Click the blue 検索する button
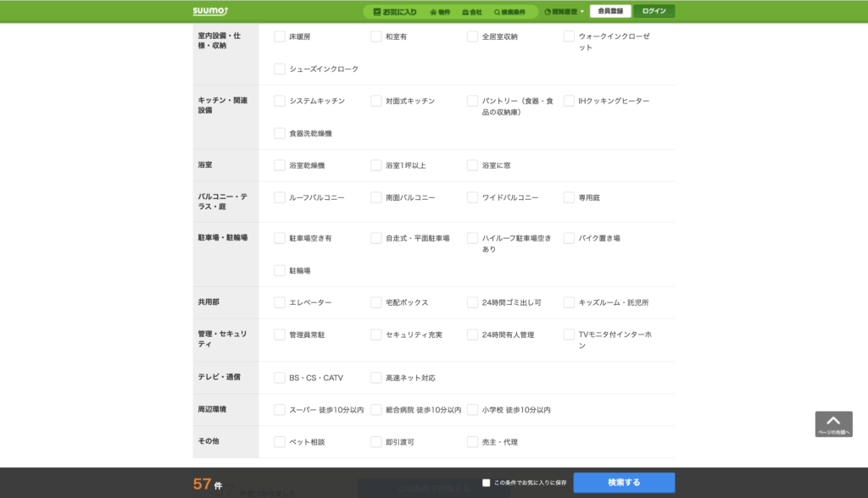Viewport: 868px width, 498px height. click(x=624, y=483)
